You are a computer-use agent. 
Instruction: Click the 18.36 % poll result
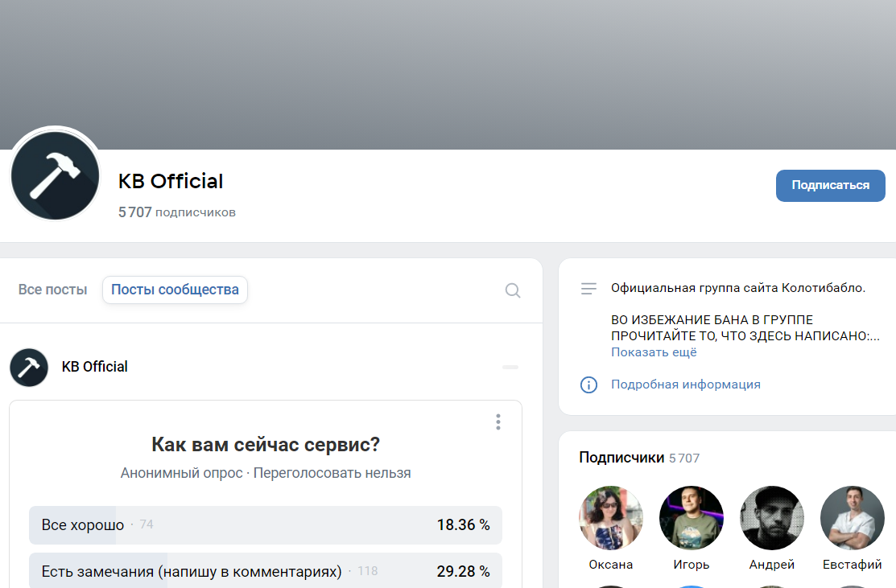[464, 524]
